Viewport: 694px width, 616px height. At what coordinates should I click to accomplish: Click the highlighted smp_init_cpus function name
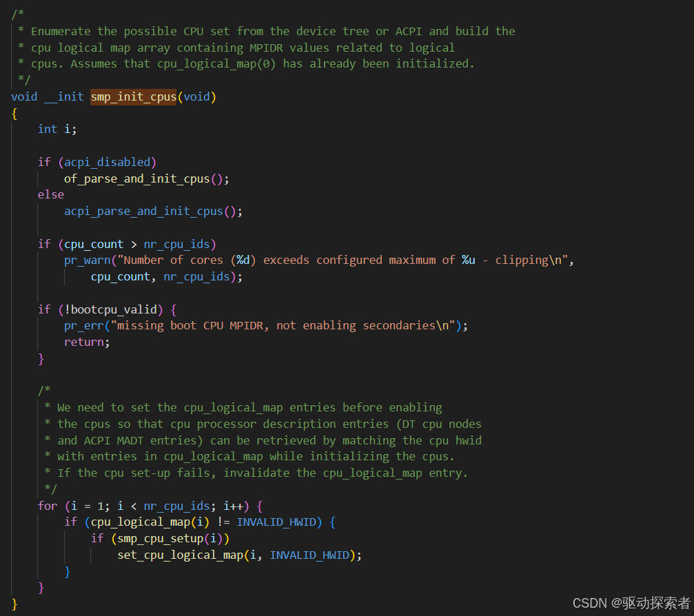[x=134, y=97]
